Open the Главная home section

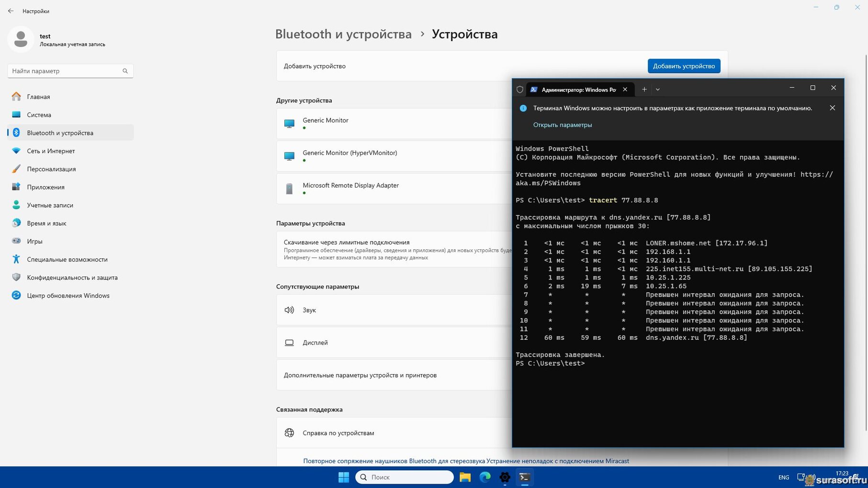click(38, 97)
